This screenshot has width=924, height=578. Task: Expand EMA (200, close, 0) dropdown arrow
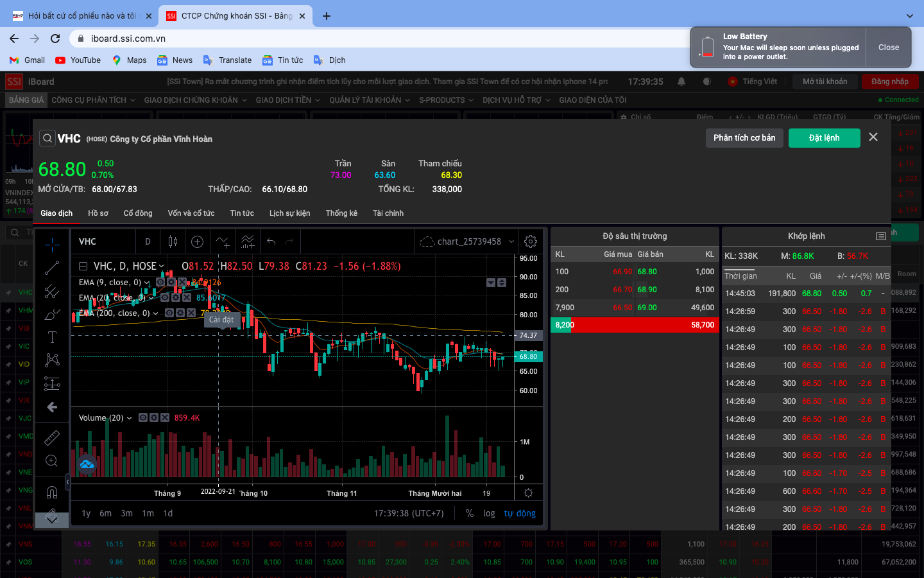pos(155,313)
